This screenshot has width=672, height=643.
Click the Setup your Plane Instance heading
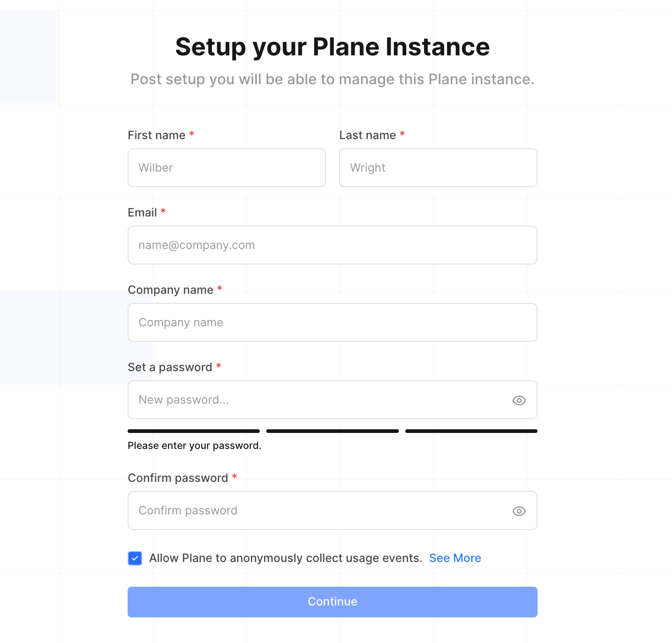click(x=332, y=46)
